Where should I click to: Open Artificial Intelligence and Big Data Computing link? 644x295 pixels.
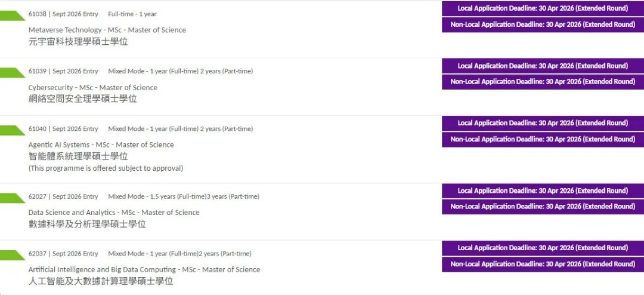pyautogui.click(x=144, y=270)
